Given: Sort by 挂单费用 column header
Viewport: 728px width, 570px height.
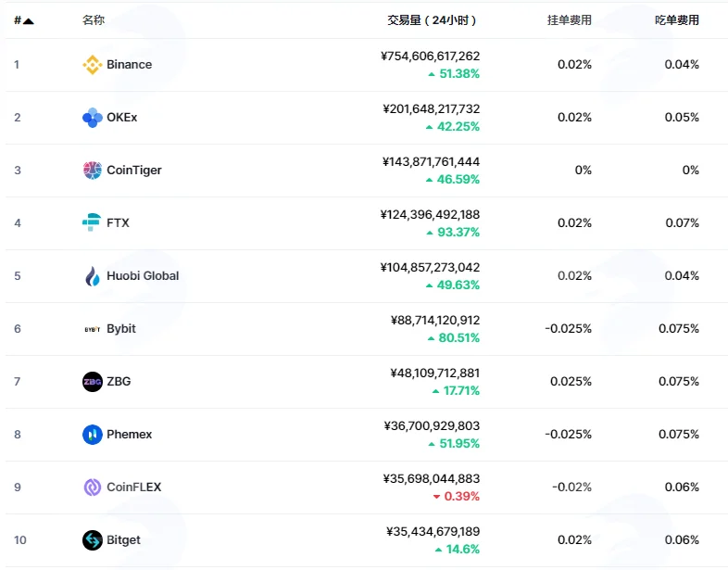Looking at the screenshot, I should click(x=570, y=20).
